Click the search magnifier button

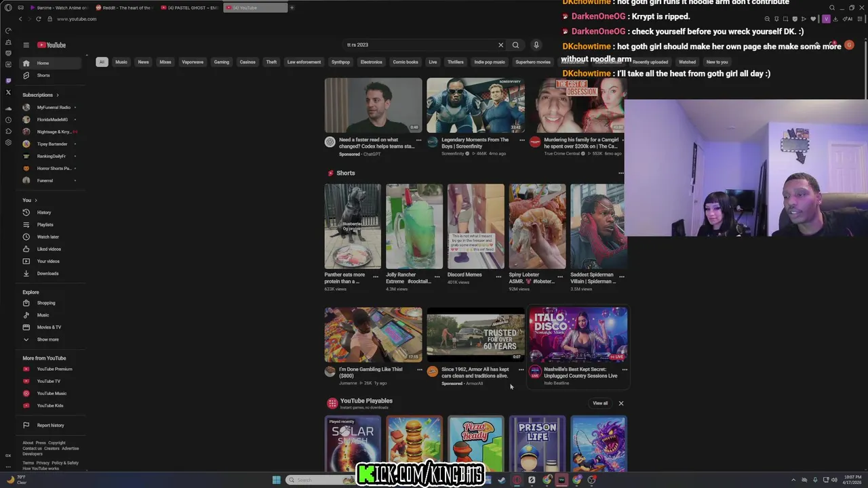(x=515, y=45)
